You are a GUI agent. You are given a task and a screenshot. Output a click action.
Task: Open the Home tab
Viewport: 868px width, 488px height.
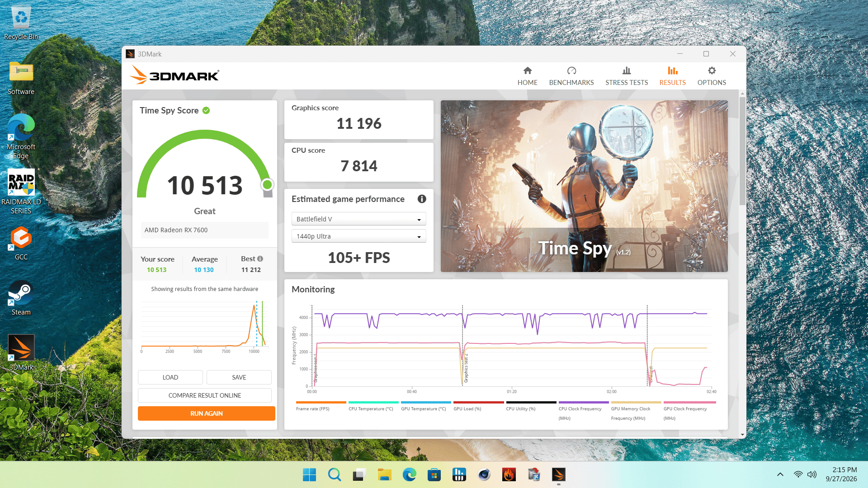527,76
